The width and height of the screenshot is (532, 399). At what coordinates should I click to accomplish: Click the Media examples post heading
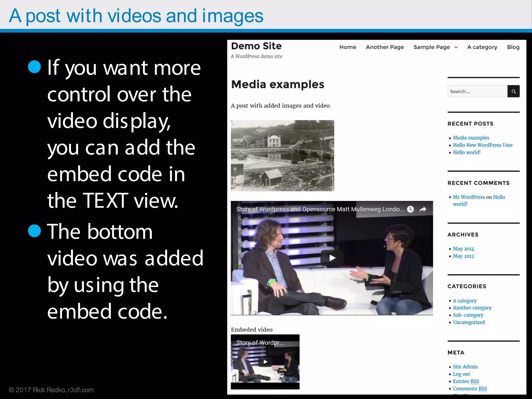point(277,84)
